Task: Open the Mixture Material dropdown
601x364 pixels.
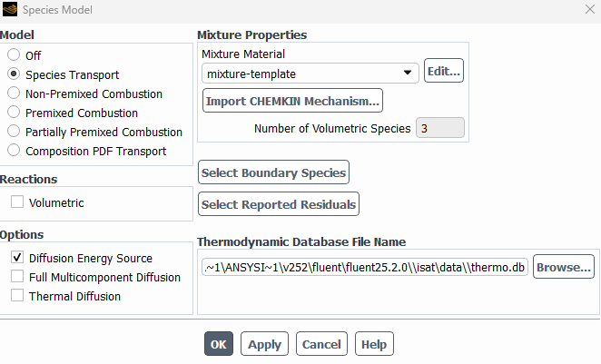Action: (x=310, y=74)
